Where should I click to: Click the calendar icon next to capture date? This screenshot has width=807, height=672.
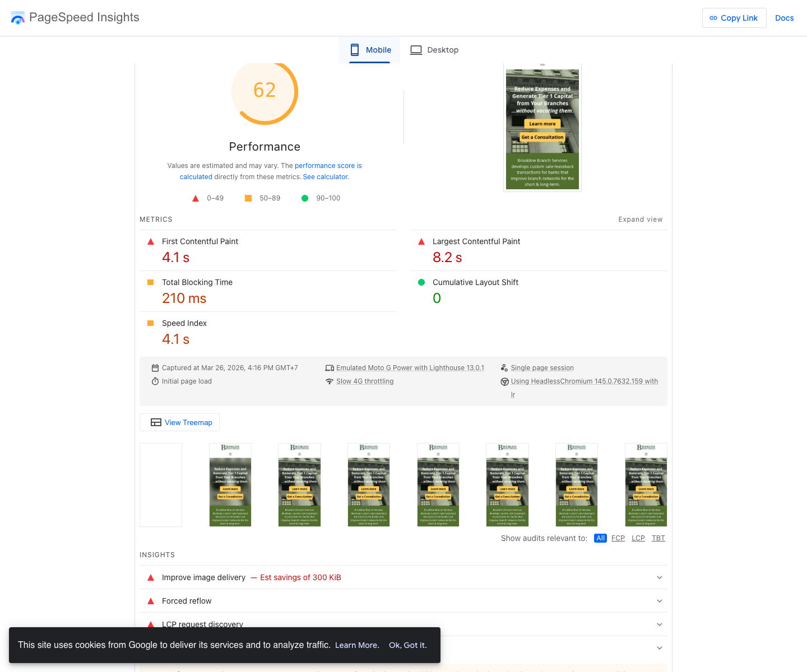(155, 367)
